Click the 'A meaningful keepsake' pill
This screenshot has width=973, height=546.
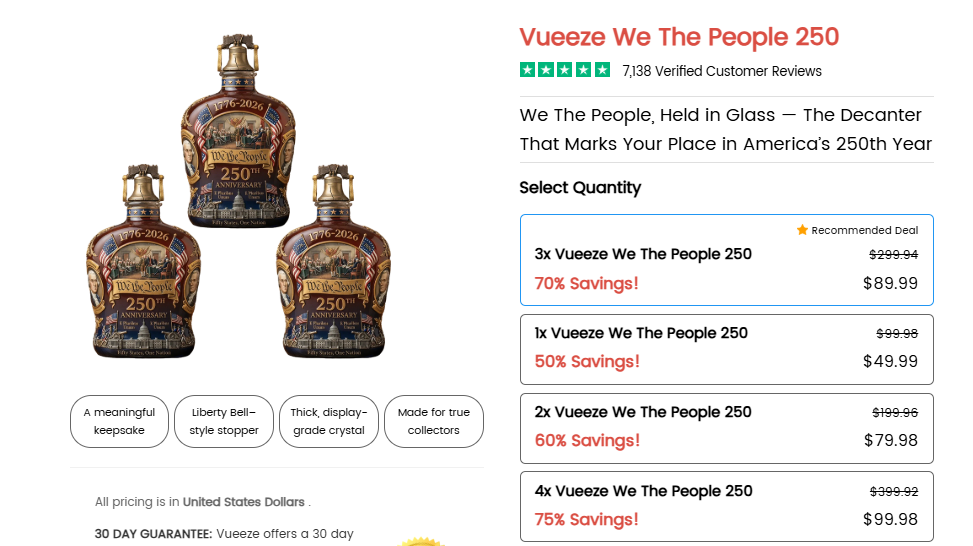point(119,421)
